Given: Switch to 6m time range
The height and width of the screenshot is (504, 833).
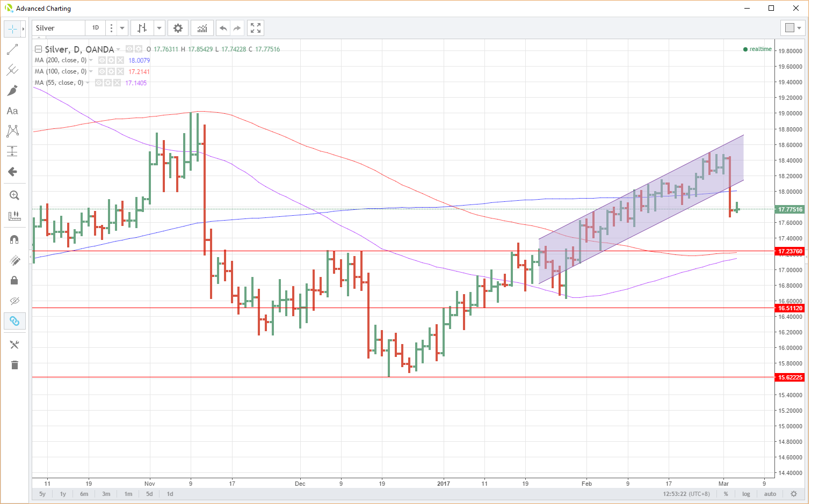Looking at the screenshot, I should (84, 494).
